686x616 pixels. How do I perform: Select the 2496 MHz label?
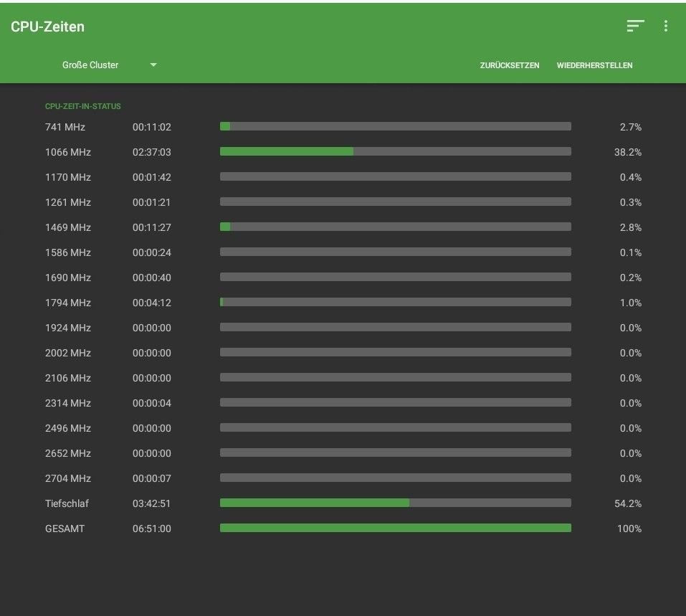tap(68, 428)
